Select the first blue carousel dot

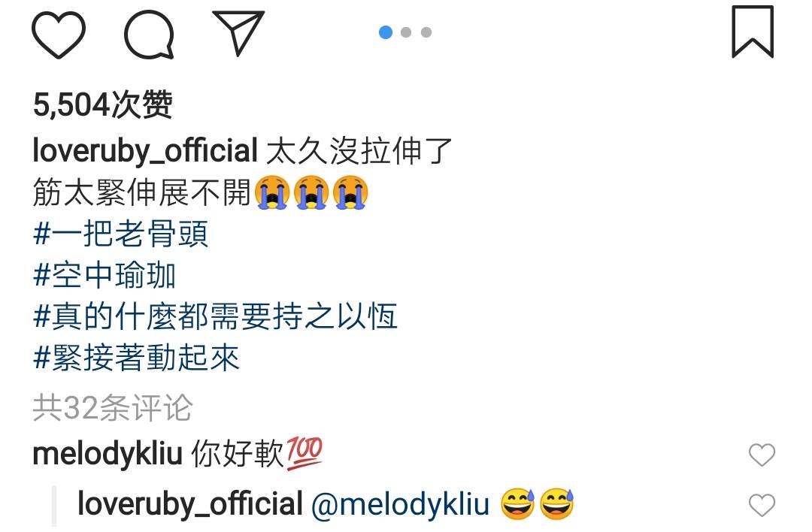[385, 32]
